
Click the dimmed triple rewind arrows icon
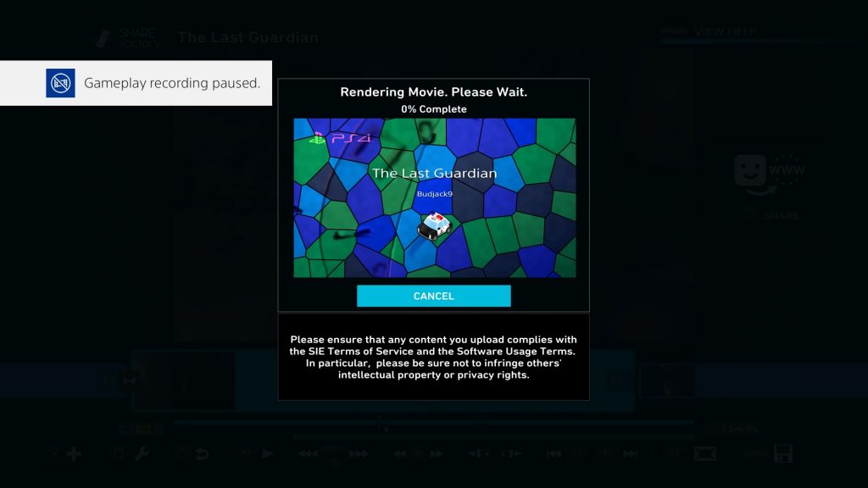tap(308, 454)
